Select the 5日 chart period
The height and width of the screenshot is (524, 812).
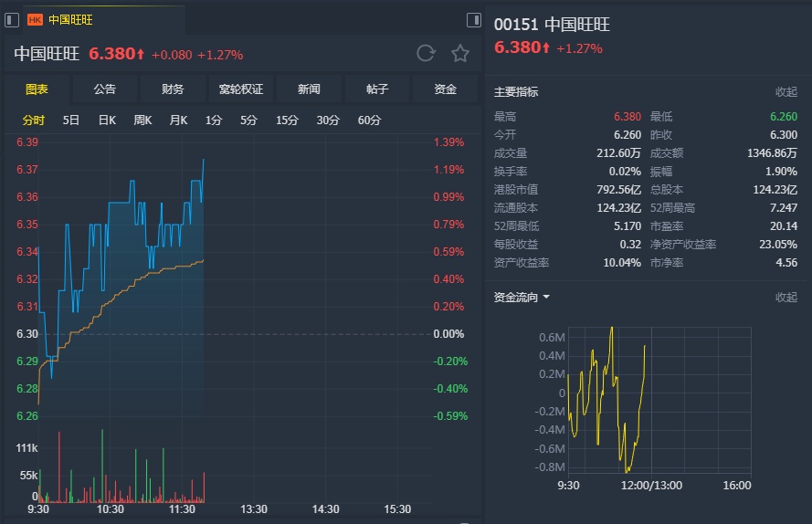pos(71,121)
